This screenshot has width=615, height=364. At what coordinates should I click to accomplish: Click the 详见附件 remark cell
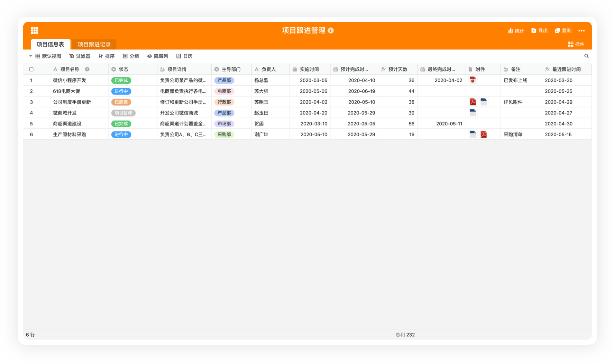pos(521,102)
